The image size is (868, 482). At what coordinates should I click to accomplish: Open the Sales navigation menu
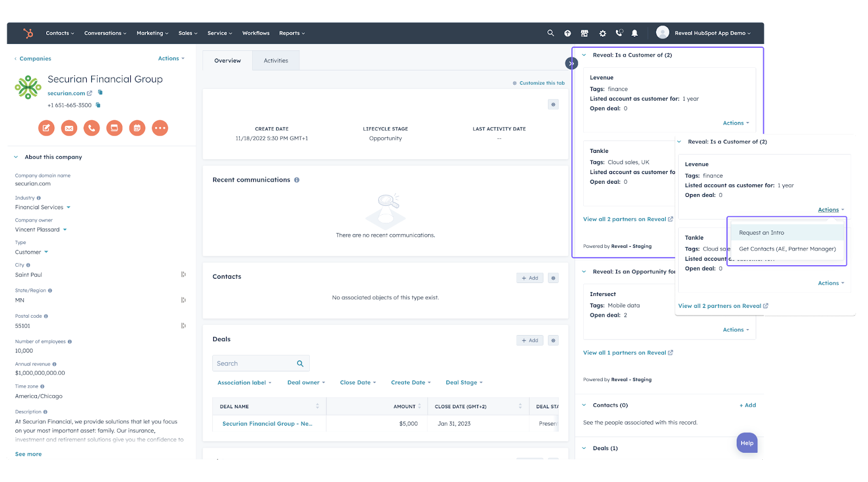(x=188, y=33)
